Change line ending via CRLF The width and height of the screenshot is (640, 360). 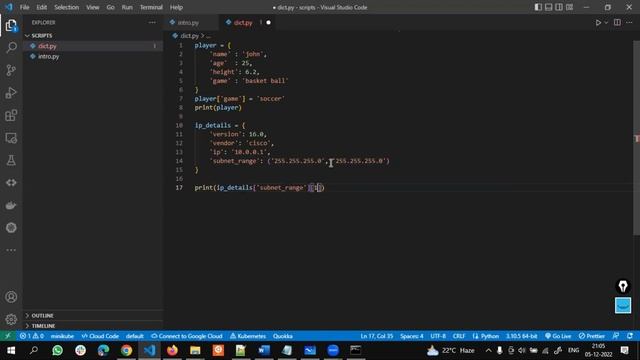(459, 336)
